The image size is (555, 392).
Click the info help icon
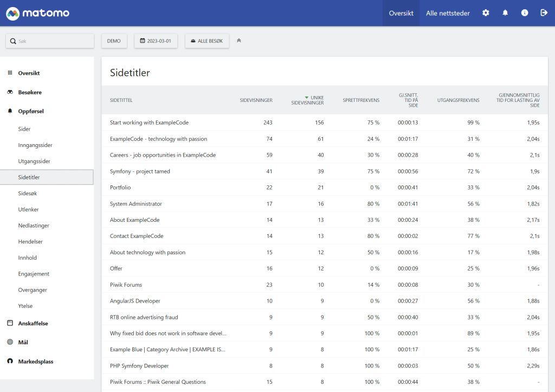(x=525, y=13)
